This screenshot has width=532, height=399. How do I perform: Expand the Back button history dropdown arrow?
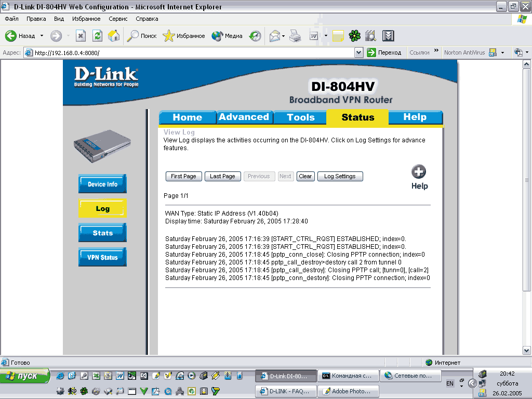click(x=42, y=36)
